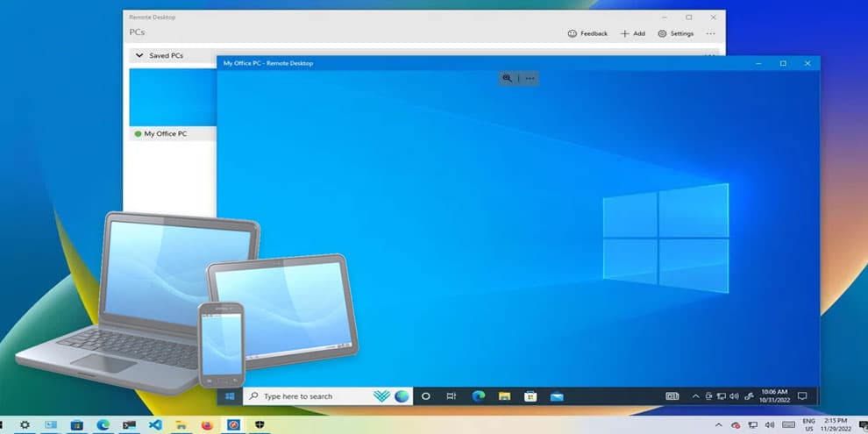Open the local clock showing 2:15 PM
This screenshot has width=868, height=434.
point(836,425)
